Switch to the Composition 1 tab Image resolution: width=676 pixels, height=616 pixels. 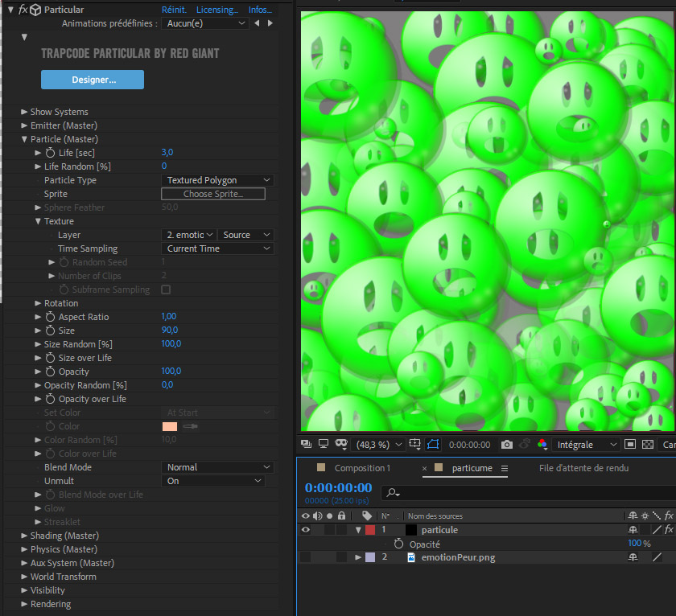(x=362, y=468)
